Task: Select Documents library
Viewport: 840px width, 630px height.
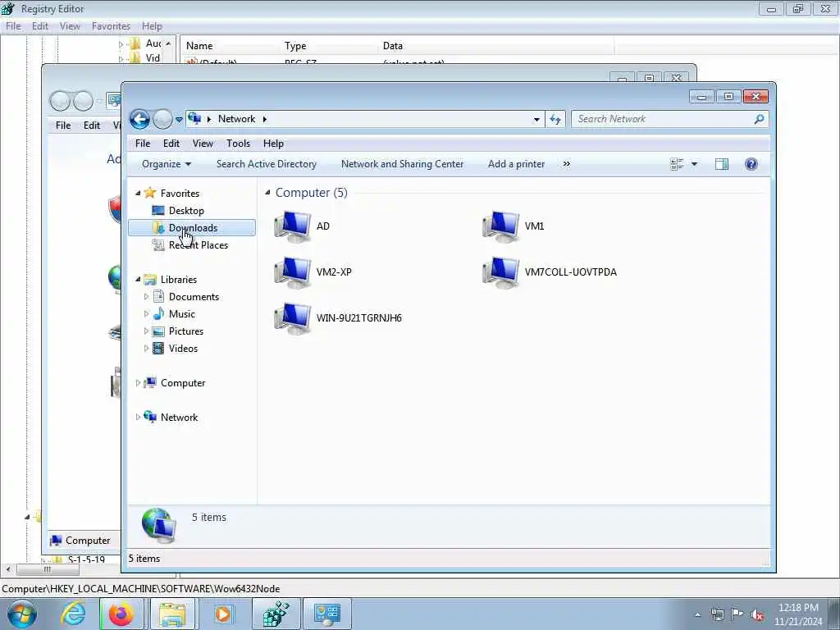Action: (194, 297)
